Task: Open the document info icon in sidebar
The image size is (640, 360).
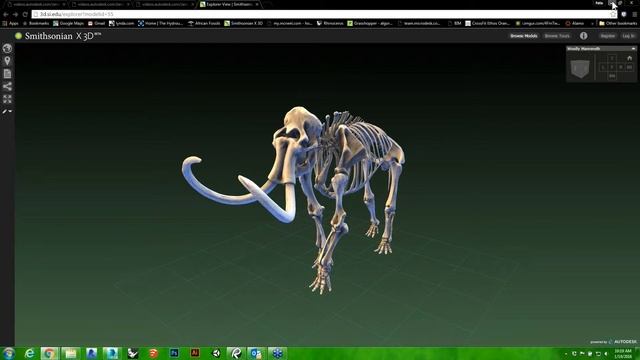Action: (x=7, y=74)
